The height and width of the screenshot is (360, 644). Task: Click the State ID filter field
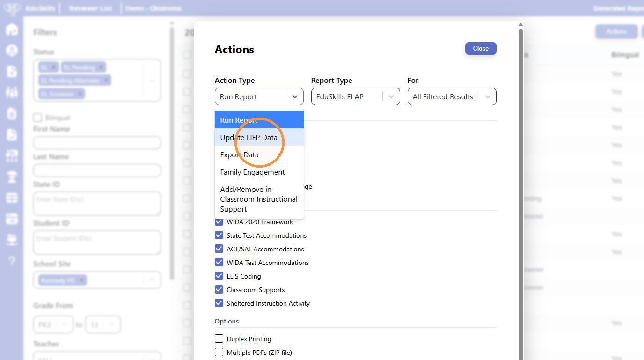[97, 204]
